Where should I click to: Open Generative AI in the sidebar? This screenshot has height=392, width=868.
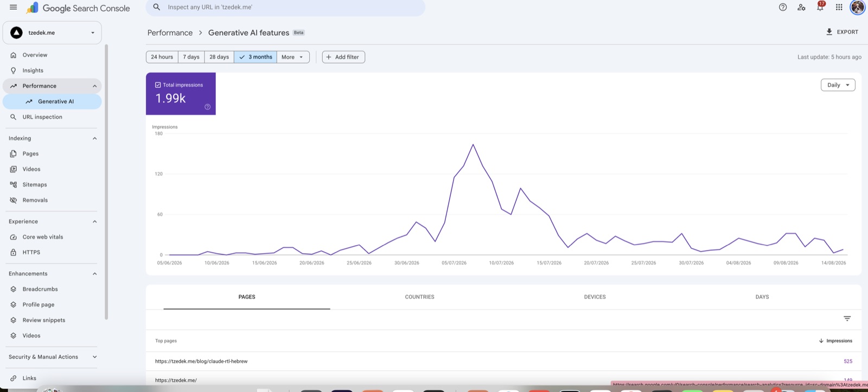coord(52,101)
